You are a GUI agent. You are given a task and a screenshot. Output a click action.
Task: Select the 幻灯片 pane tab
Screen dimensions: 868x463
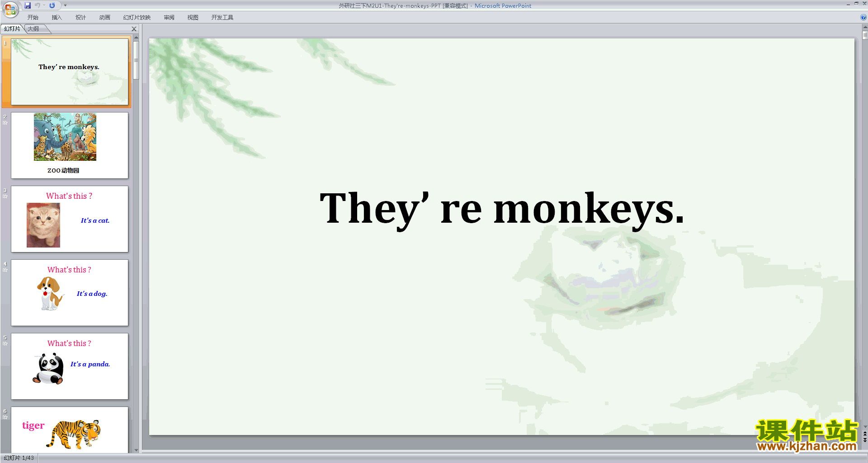[12, 29]
